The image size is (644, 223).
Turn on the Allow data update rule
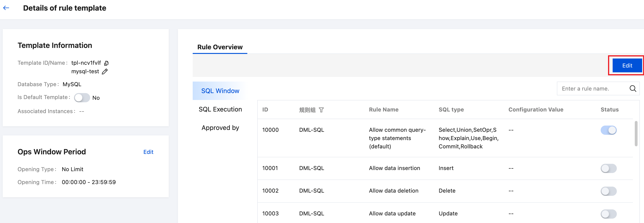click(x=608, y=214)
